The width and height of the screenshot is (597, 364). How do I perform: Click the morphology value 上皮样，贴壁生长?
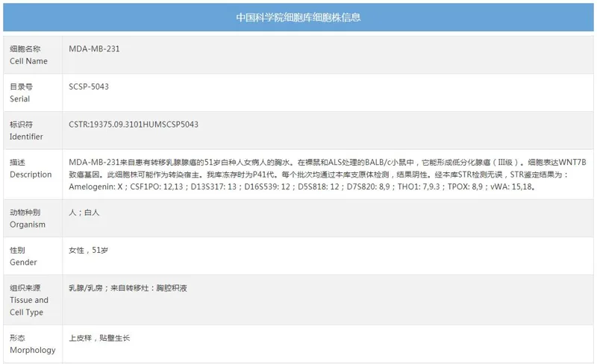tap(99, 338)
